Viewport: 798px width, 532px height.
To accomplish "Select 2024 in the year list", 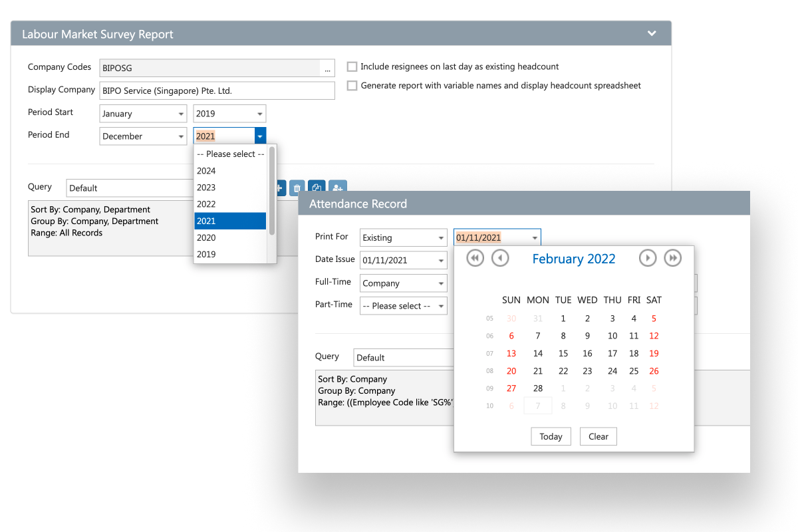I will click(x=230, y=171).
